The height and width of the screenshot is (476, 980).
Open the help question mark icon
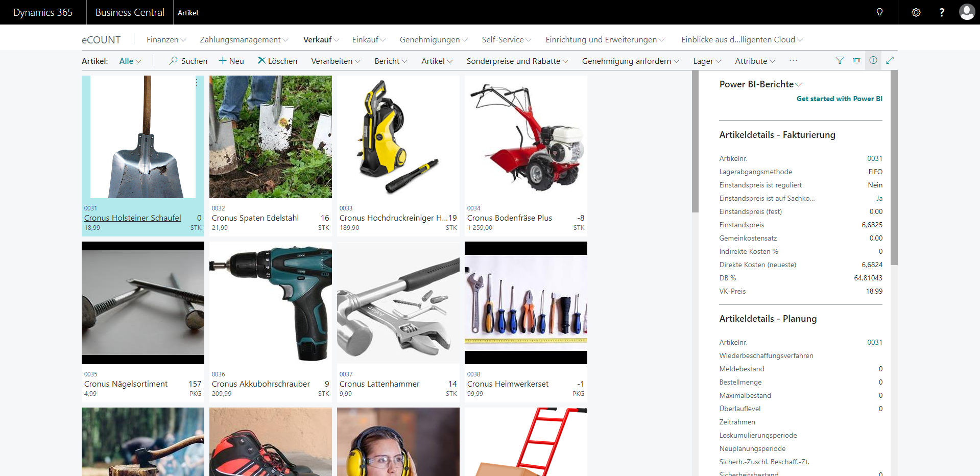pos(942,12)
